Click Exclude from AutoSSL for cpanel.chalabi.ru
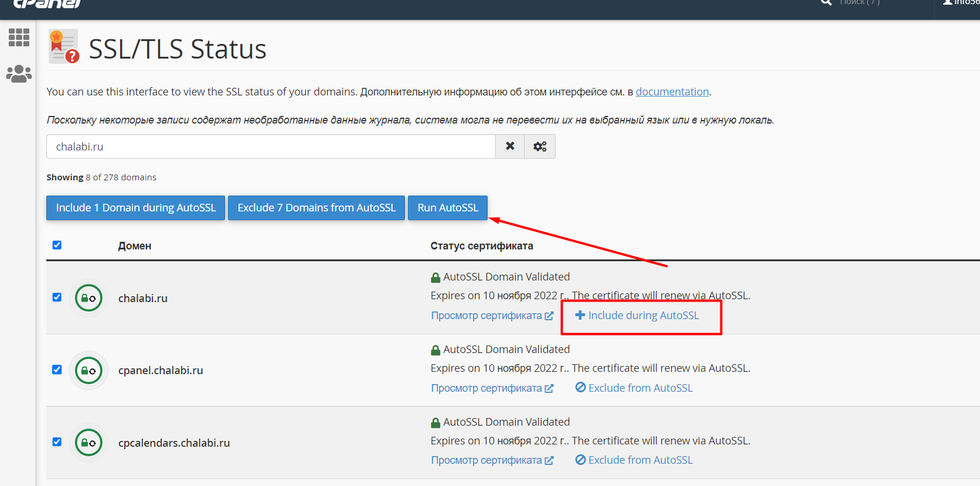980x486 pixels. coord(634,388)
